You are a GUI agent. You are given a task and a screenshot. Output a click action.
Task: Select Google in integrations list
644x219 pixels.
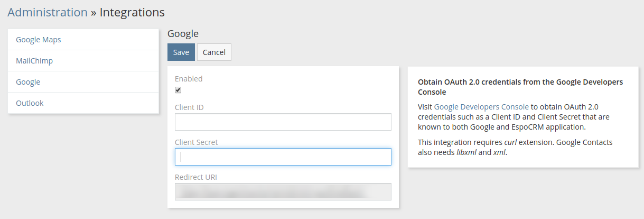83,82
